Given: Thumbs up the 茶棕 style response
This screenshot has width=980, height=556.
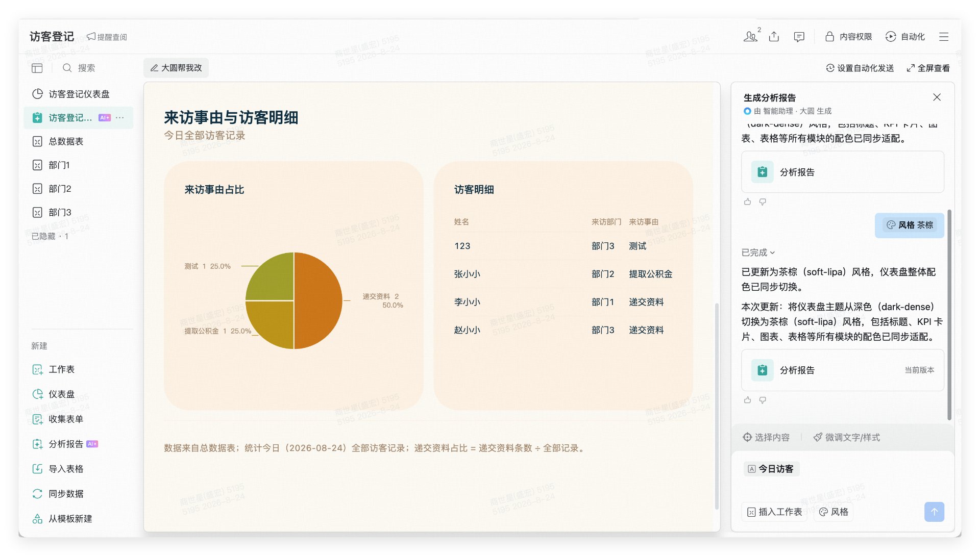Looking at the screenshot, I should (748, 400).
